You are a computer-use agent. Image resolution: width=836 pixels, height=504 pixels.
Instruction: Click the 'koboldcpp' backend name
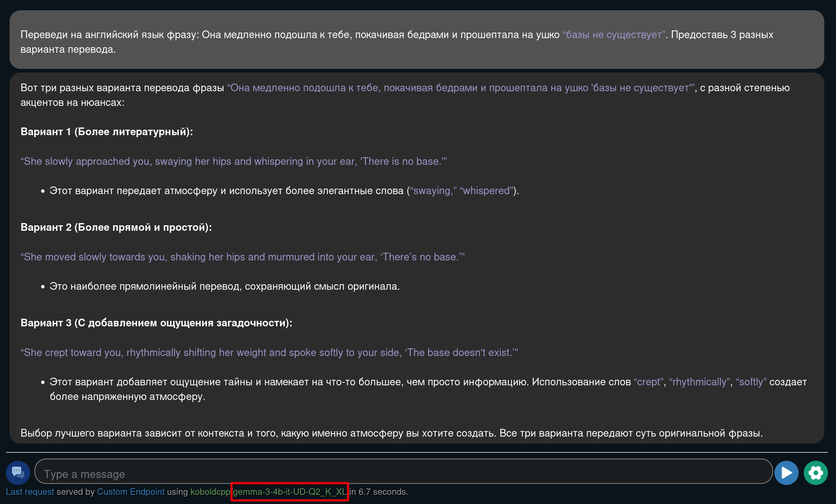point(210,492)
